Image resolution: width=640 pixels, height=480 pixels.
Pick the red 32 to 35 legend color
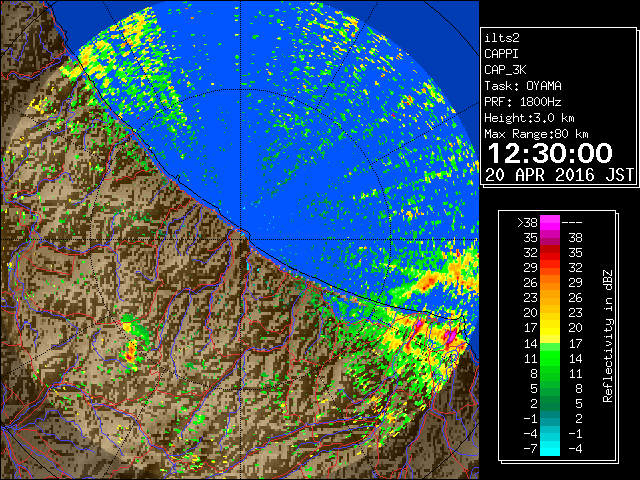click(550, 253)
